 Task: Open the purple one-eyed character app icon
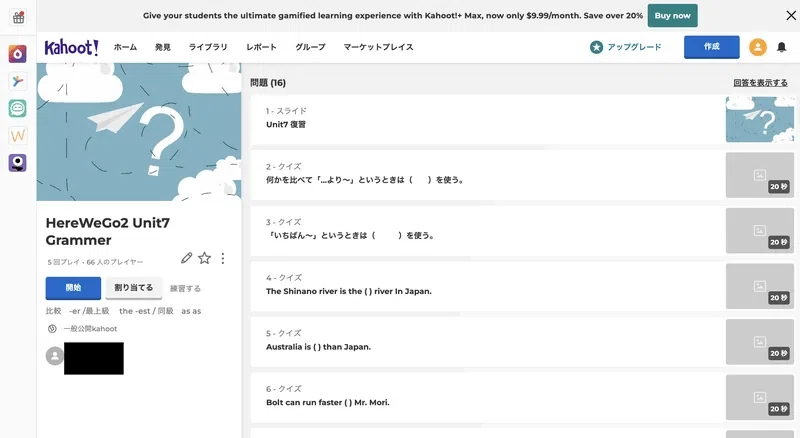[x=17, y=163]
